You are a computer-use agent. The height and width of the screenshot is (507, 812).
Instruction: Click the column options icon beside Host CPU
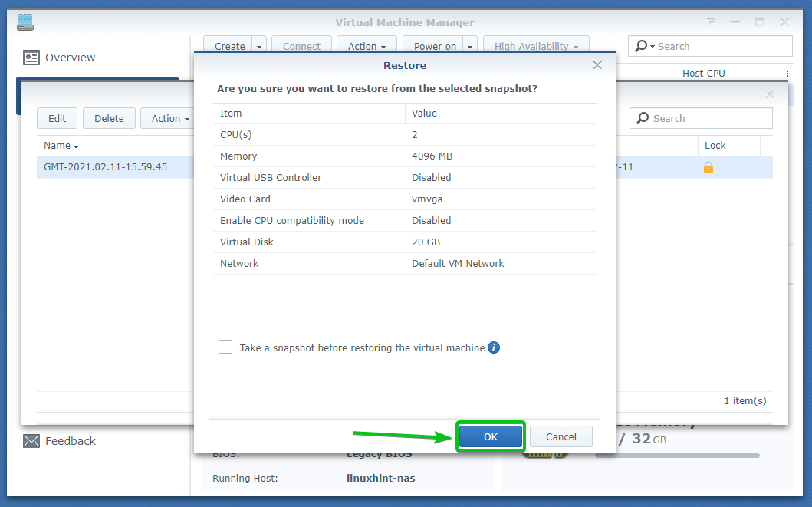786,74
